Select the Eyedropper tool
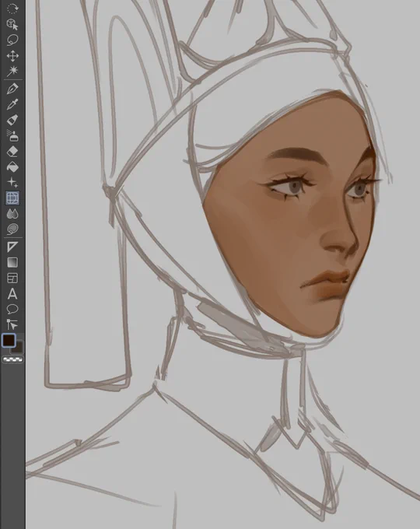This screenshot has height=529, width=420. pos(12,104)
